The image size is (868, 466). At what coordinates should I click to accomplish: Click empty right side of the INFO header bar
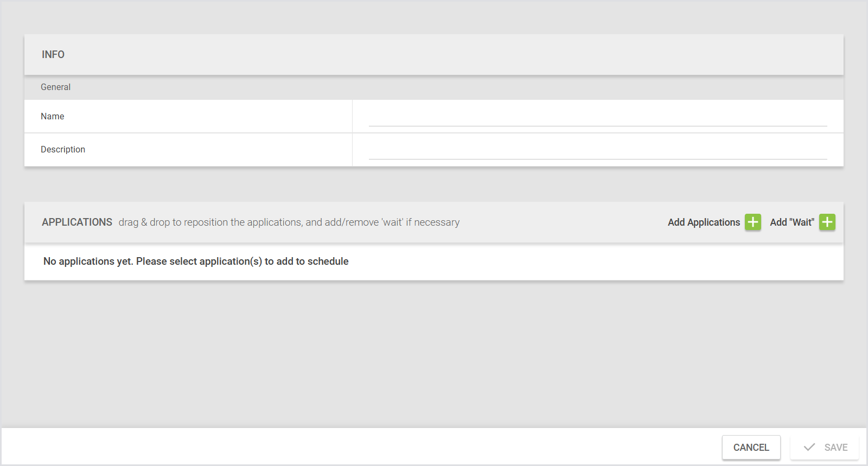tap(597, 55)
